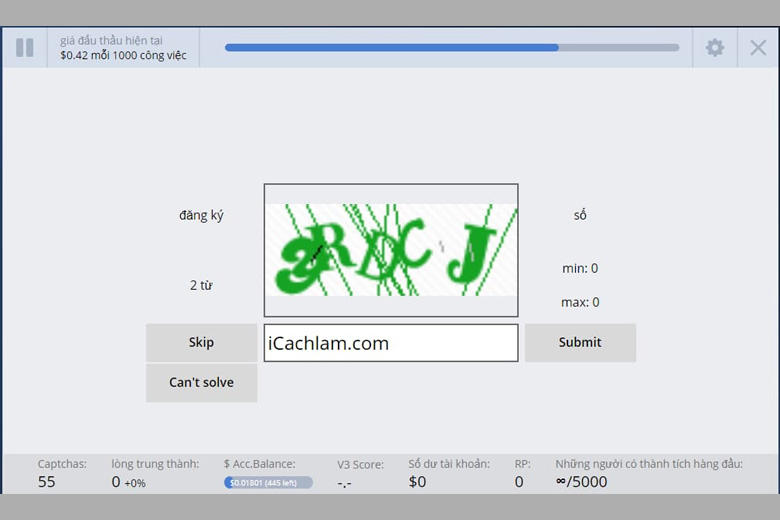The image size is (780, 520).
Task: Open settings via gear icon
Action: 715,48
